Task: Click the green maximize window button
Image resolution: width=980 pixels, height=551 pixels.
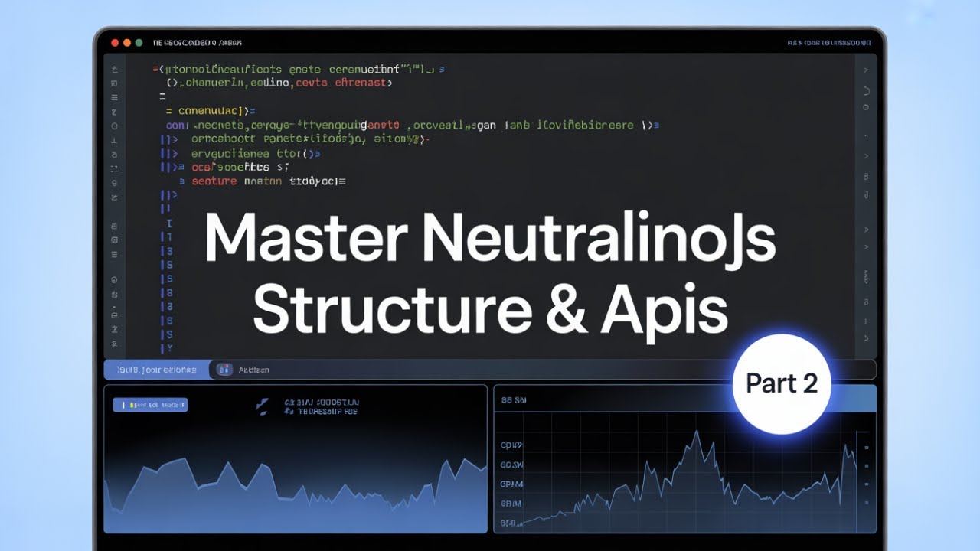Action: pyautogui.click(x=139, y=43)
